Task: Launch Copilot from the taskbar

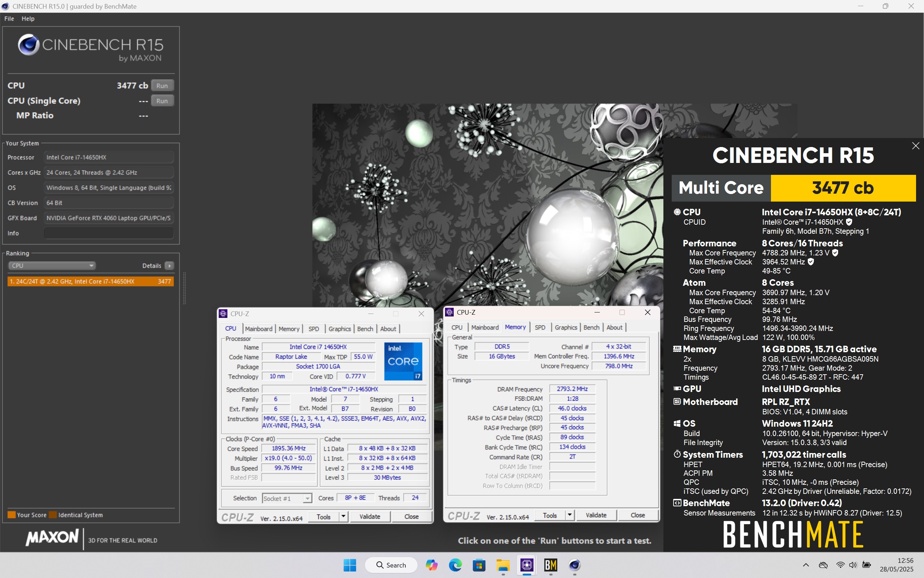Action: [x=431, y=565]
